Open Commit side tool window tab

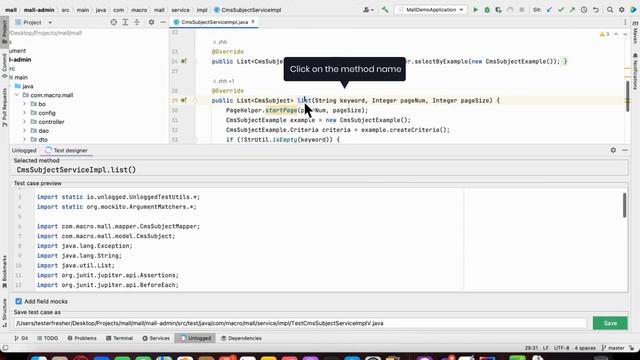pyautogui.click(x=4, y=65)
